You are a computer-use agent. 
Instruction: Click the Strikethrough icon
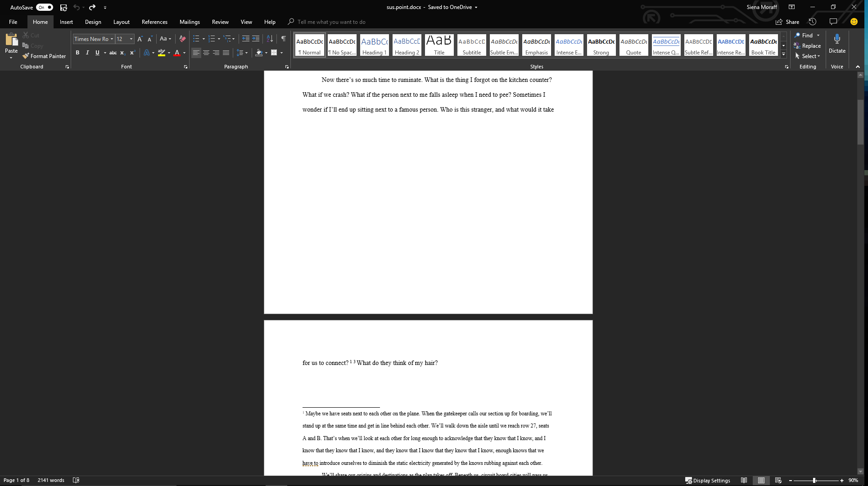(113, 53)
